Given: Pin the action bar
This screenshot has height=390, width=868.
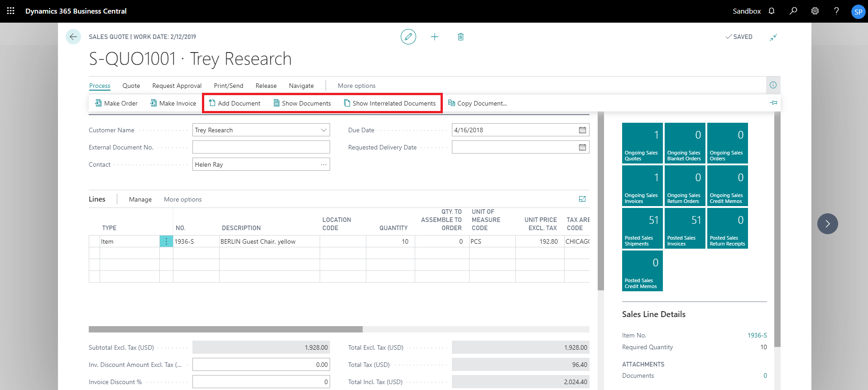Looking at the screenshot, I should click(x=773, y=103).
